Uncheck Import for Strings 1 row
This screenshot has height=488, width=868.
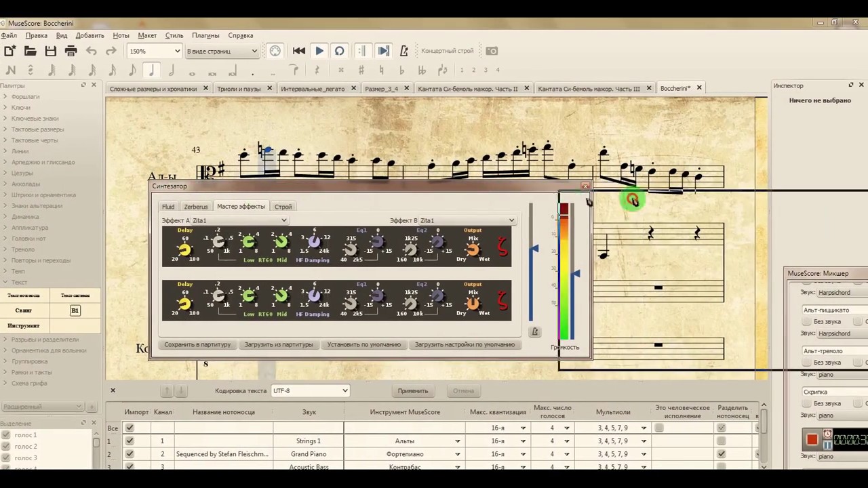pos(130,441)
